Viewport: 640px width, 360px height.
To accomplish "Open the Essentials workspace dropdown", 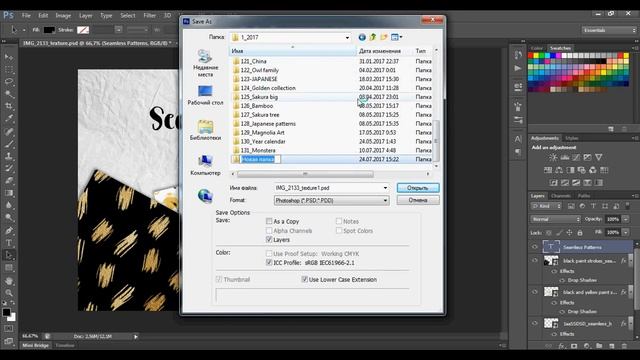I will [x=609, y=30].
